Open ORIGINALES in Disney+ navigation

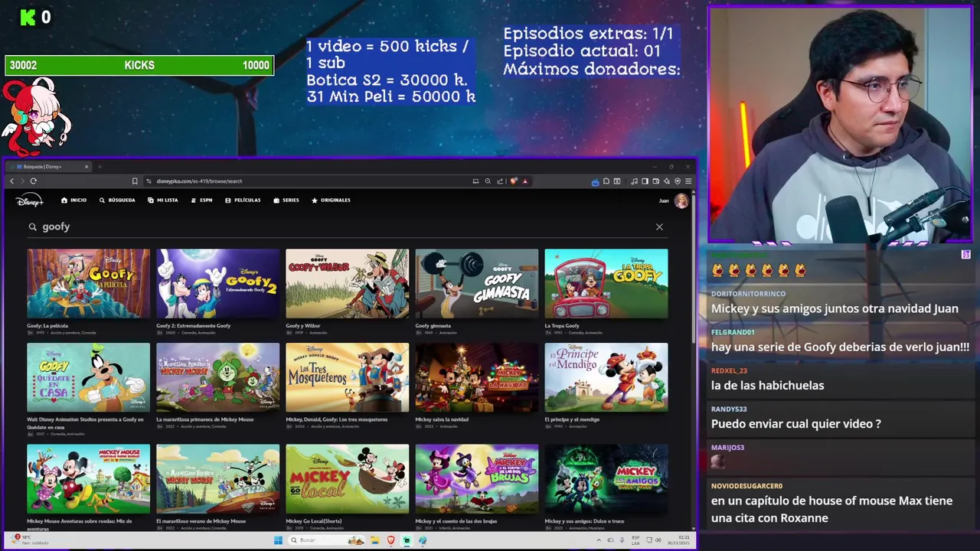point(331,201)
